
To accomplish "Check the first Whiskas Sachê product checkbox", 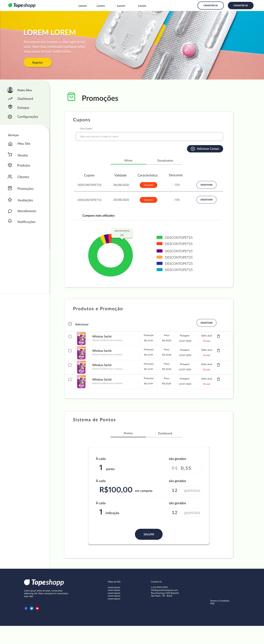I will [70, 337].
